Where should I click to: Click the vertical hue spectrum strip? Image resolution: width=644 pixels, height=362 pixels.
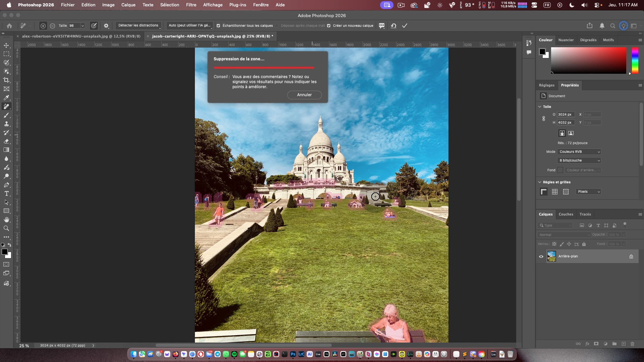(635, 60)
